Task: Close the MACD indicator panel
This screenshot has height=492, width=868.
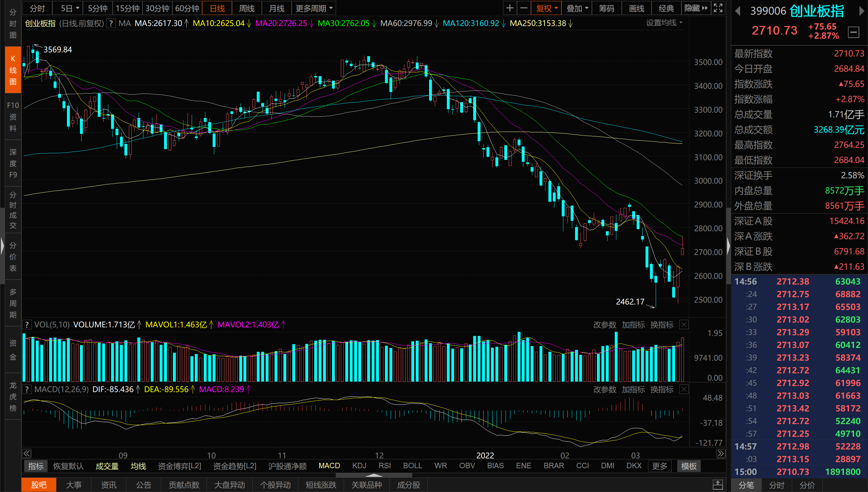Action: tap(684, 390)
